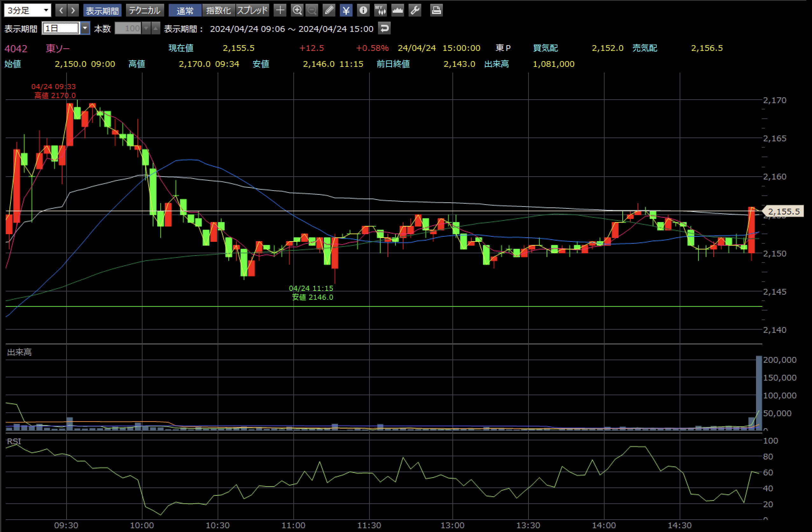The image size is (812, 532).
Task: Toggle the 表示期間 display period button
Action: tap(102, 10)
